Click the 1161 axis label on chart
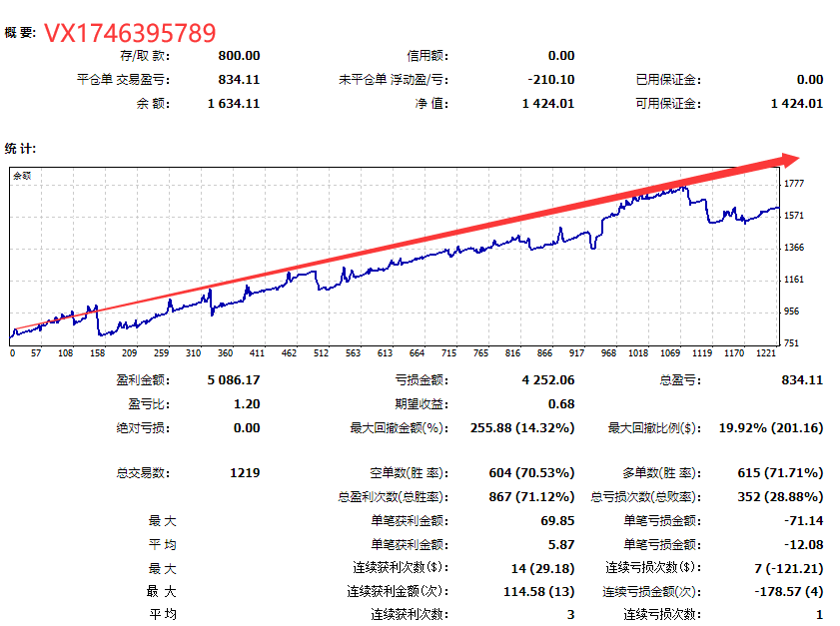The height and width of the screenshot is (626, 840). click(794, 279)
